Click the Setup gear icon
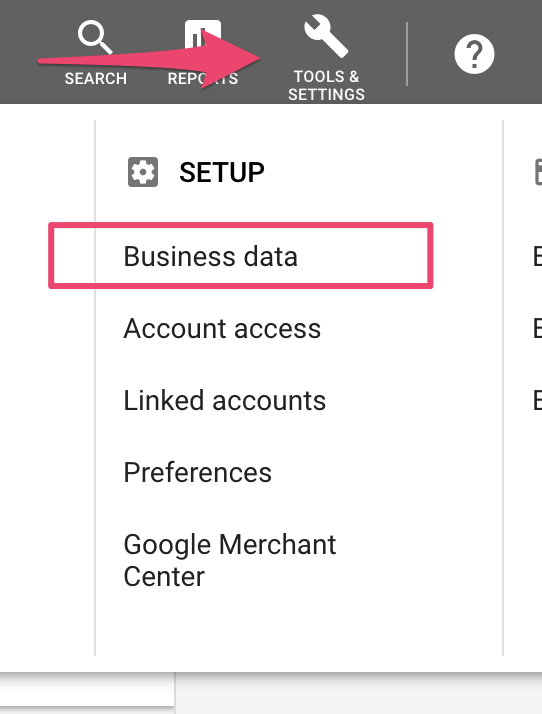 [143, 172]
